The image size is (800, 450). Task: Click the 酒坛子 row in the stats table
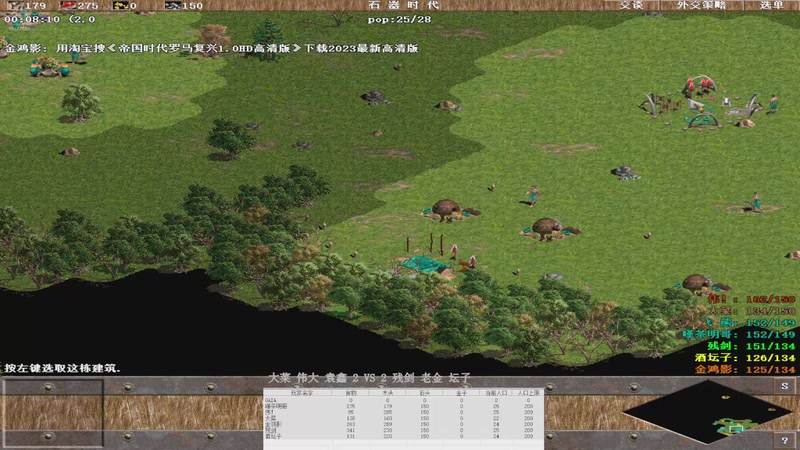(403, 436)
